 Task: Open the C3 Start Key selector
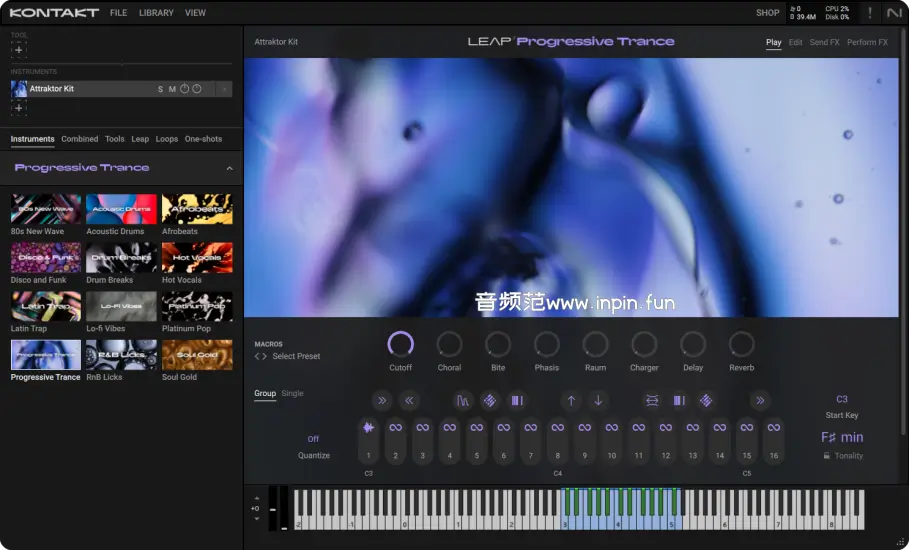click(842, 399)
